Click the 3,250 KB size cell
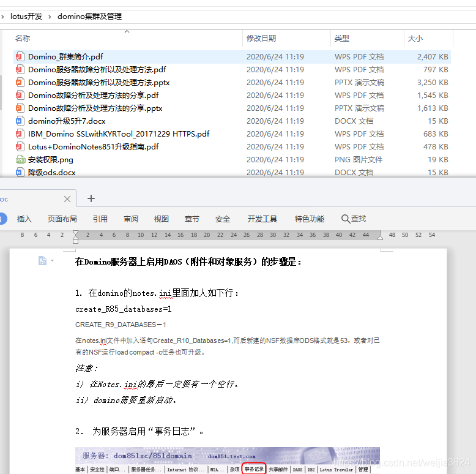Screen dimensions: 476x474 [x=433, y=82]
